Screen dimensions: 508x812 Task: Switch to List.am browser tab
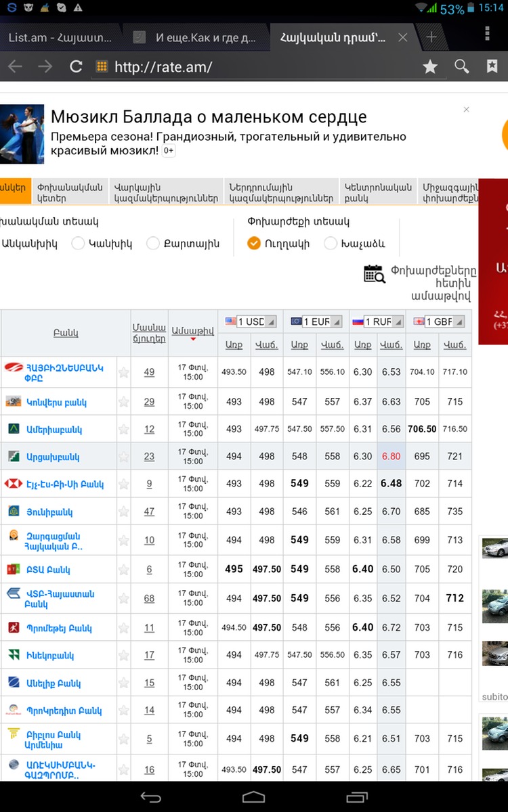pos(60,37)
